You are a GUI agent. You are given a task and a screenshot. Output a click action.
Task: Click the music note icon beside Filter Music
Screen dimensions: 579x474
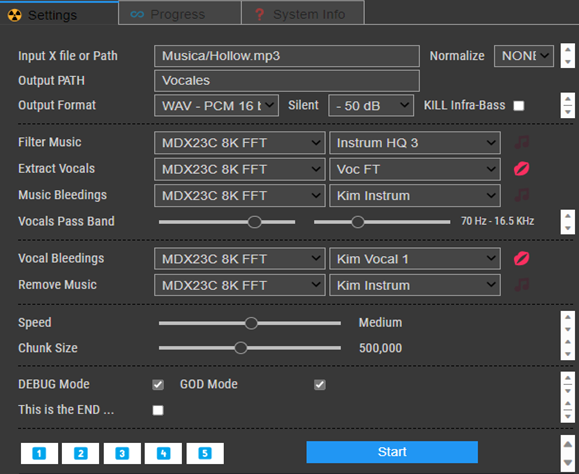(522, 142)
